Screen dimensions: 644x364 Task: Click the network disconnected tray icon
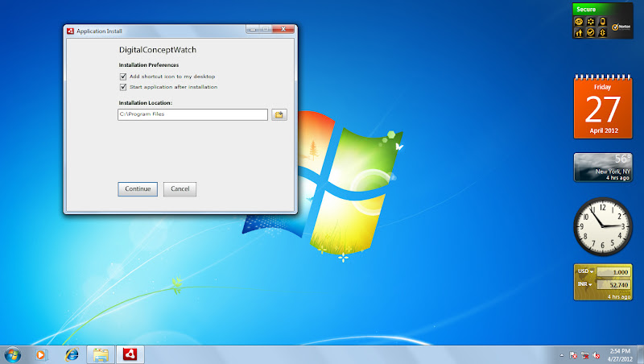[585, 355]
